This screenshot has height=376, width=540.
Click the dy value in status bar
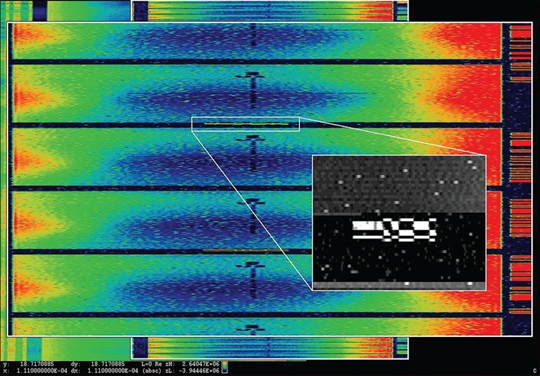coord(108,364)
